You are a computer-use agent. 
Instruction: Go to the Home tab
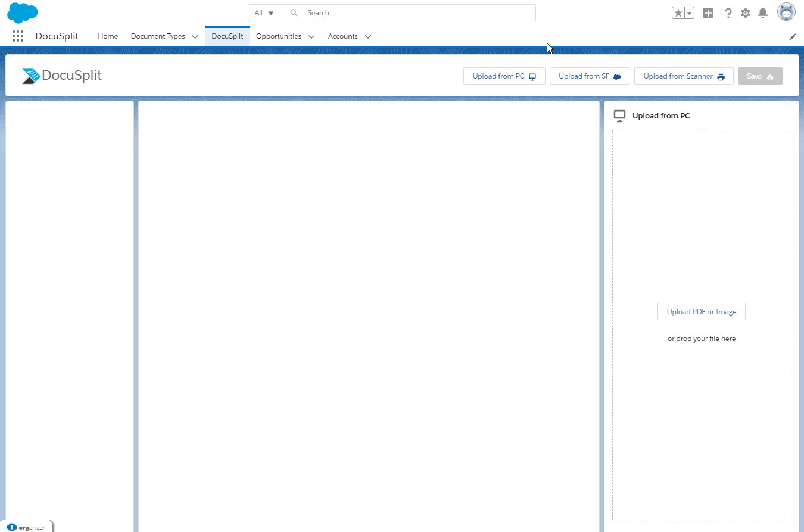(108, 36)
